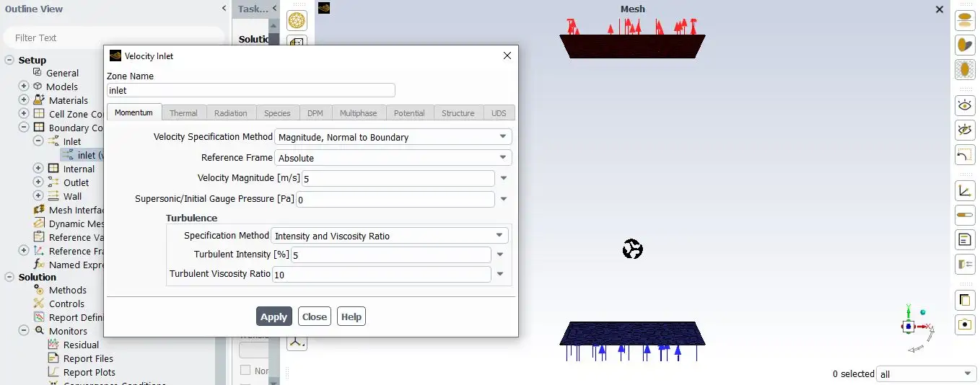Expand the Models node
This screenshot has height=385, width=980.
(x=23, y=86)
